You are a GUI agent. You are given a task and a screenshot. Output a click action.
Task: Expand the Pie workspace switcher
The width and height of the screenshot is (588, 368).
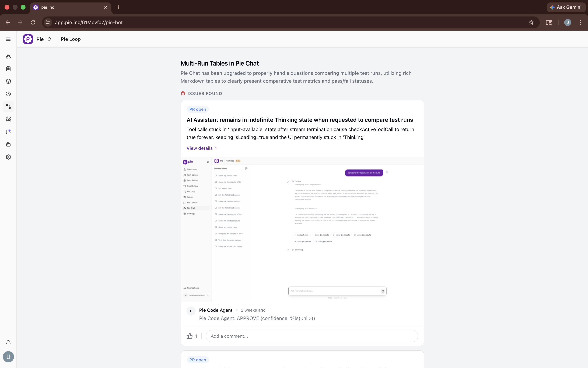pos(49,39)
